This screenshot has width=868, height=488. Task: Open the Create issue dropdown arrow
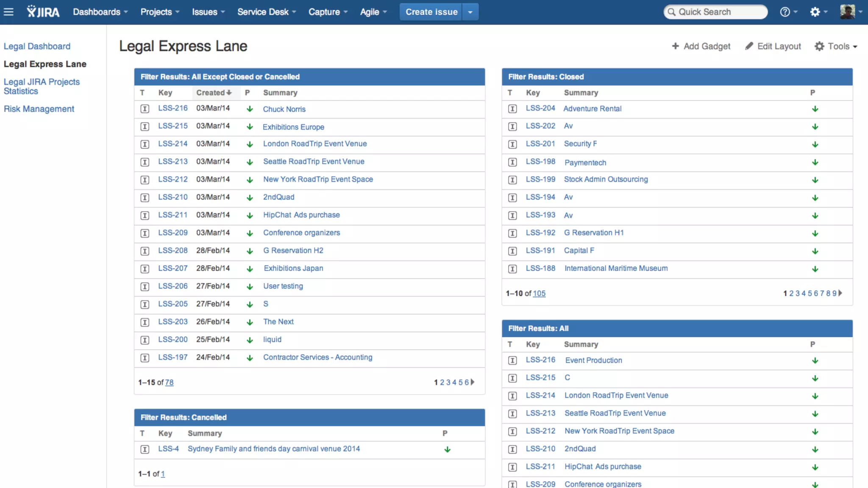pyautogui.click(x=470, y=12)
